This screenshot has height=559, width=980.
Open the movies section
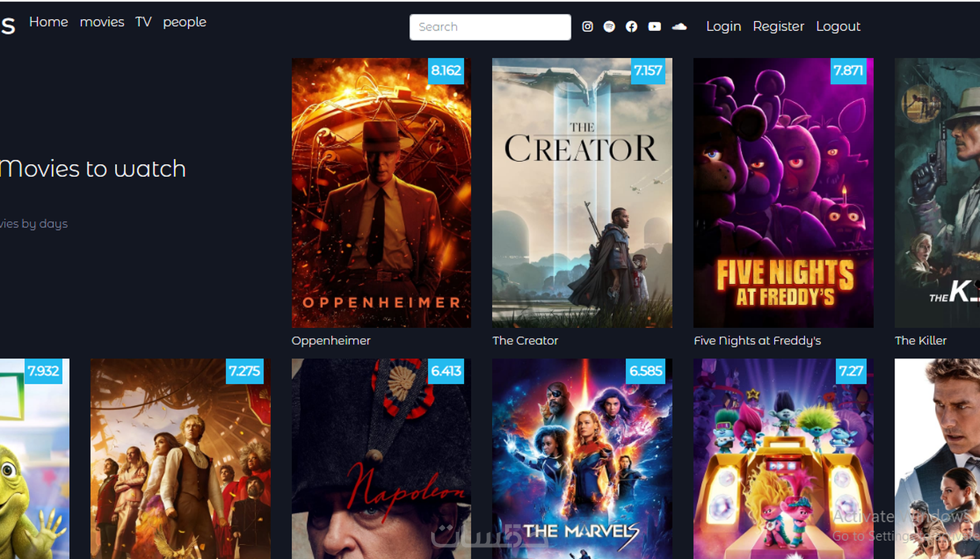[x=102, y=22]
